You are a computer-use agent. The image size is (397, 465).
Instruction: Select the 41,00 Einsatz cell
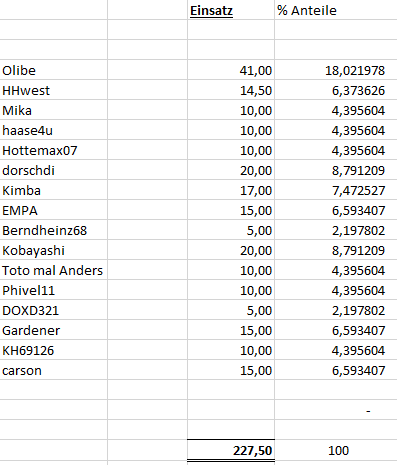pos(231,70)
